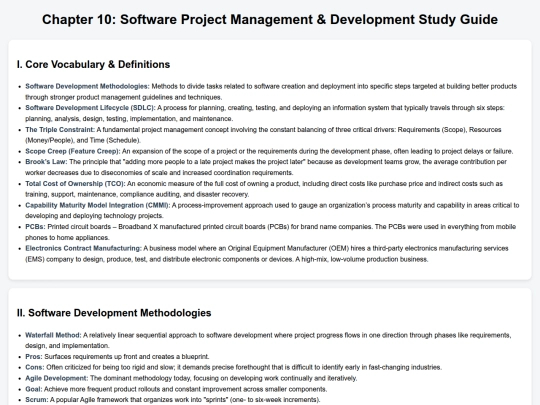This screenshot has width=540, height=405.
Task: Select the term 'The Triple Constraint:'
Action: coord(60,129)
